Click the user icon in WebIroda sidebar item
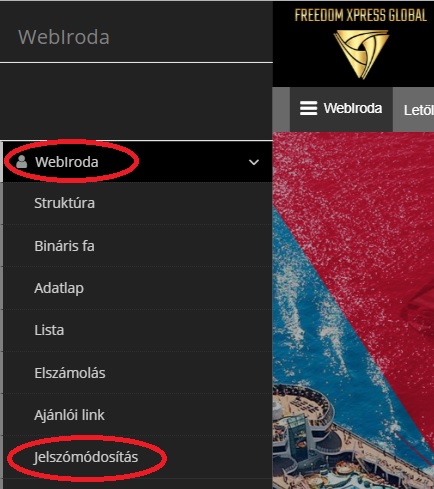Viewport: 434px width, 489px height. (x=22, y=162)
